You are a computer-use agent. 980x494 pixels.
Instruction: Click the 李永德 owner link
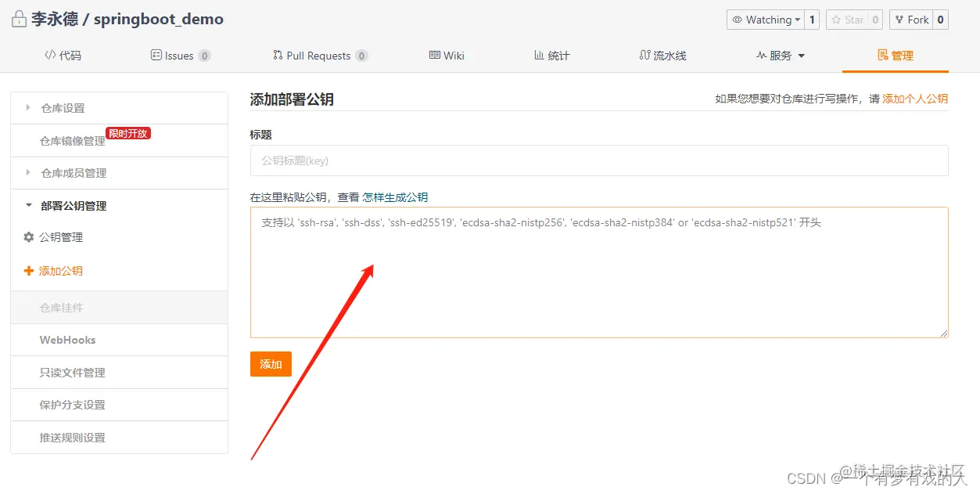pos(55,20)
